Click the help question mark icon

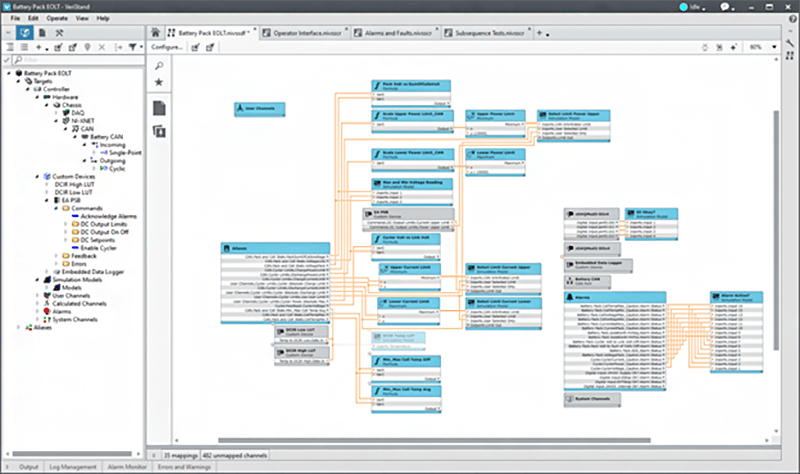(x=792, y=18)
